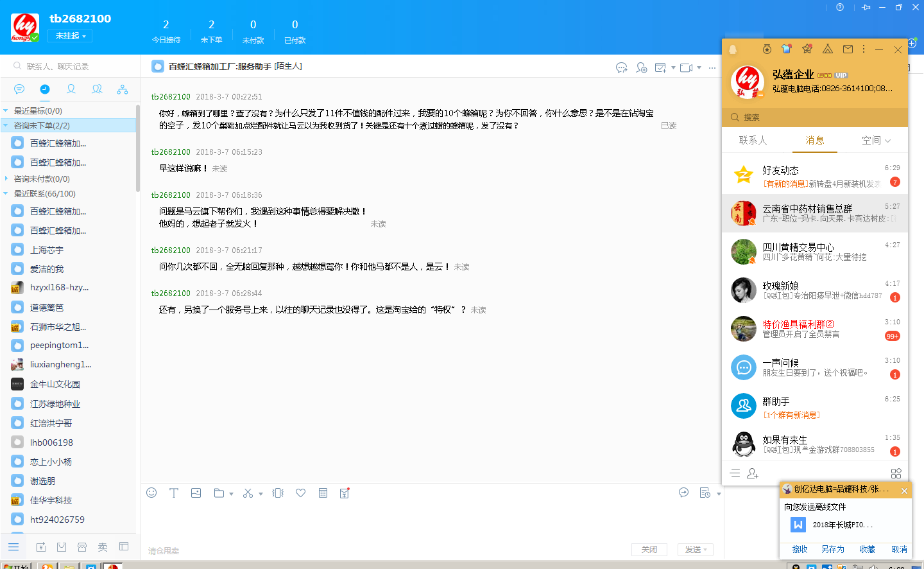Click the notepad icon with red dot

coord(345,493)
